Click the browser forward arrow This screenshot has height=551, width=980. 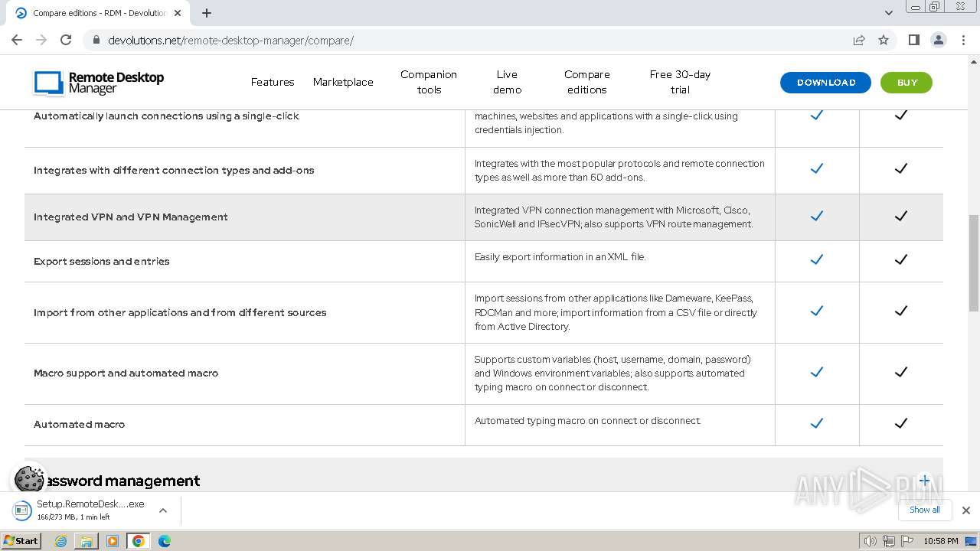41,40
